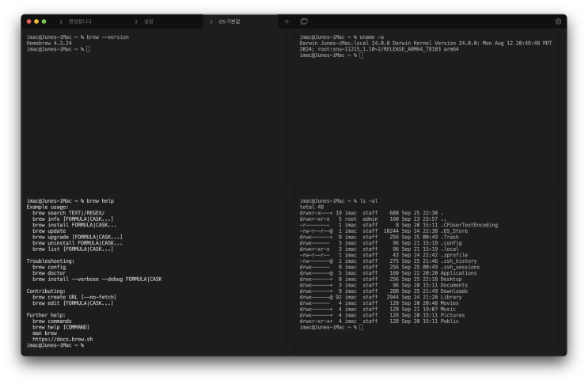Click the 'brew doctor' line
588x384 pixels.
[49, 272]
